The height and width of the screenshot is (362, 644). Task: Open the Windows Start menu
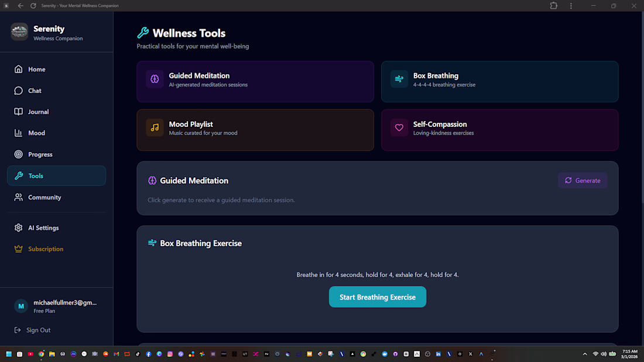click(9, 354)
